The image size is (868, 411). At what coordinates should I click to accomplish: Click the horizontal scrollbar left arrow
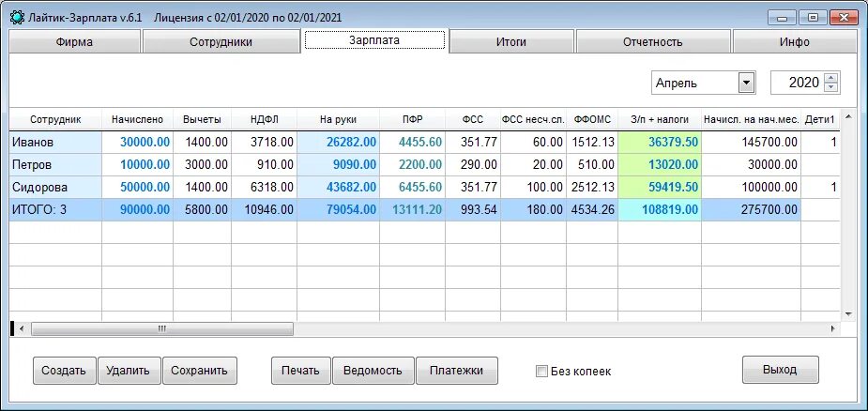coord(22,328)
